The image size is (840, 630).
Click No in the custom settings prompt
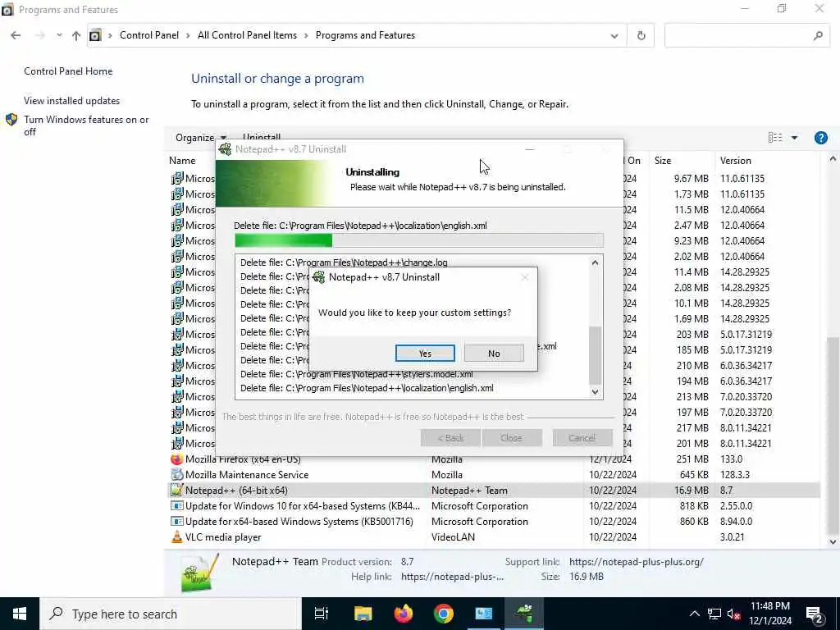click(494, 353)
